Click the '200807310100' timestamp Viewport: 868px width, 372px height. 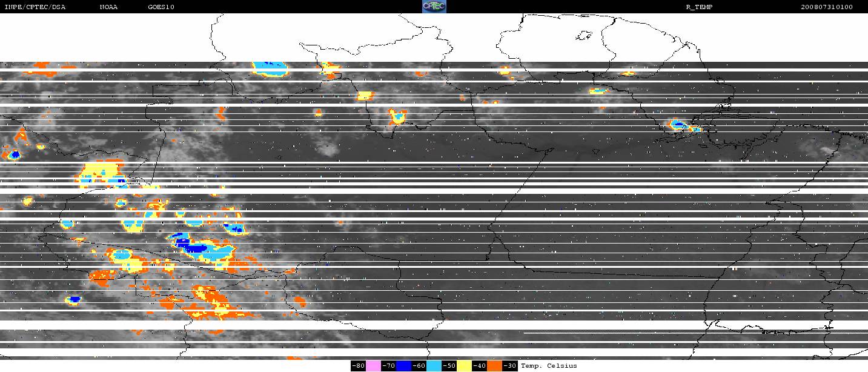pyautogui.click(x=827, y=7)
